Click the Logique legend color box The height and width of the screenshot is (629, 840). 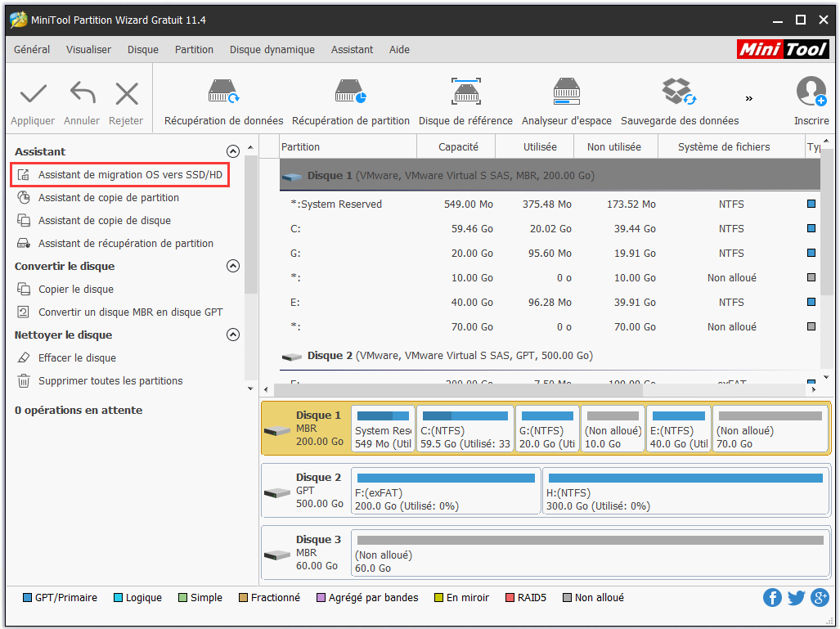(119, 597)
